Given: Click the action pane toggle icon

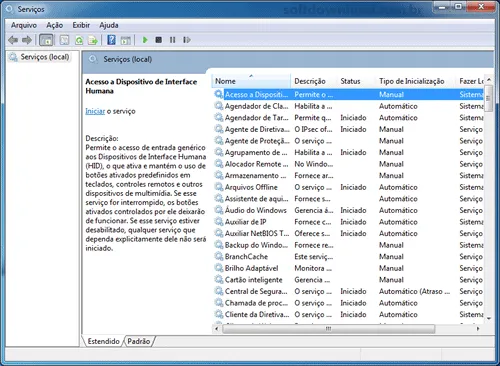Looking at the screenshot, I should [126, 40].
